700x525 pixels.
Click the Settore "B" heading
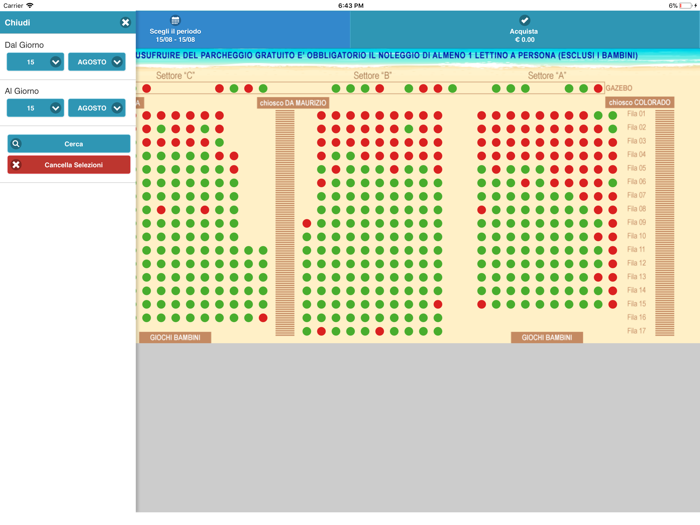point(372,75)
